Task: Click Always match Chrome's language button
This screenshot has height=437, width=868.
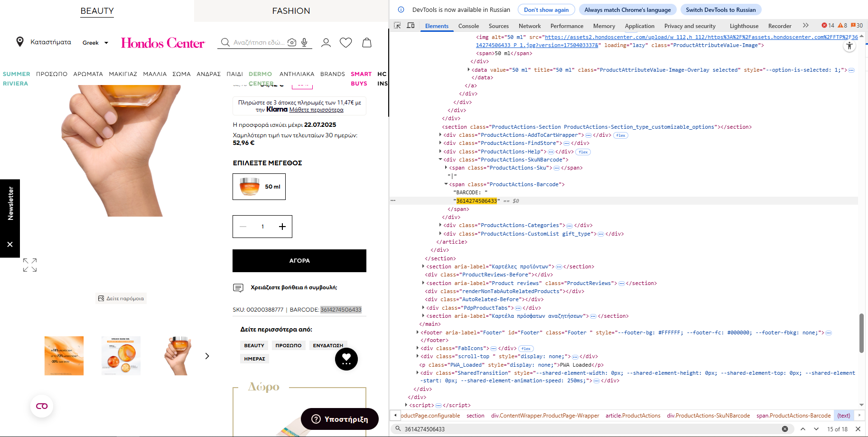Action: coord(627,9)
